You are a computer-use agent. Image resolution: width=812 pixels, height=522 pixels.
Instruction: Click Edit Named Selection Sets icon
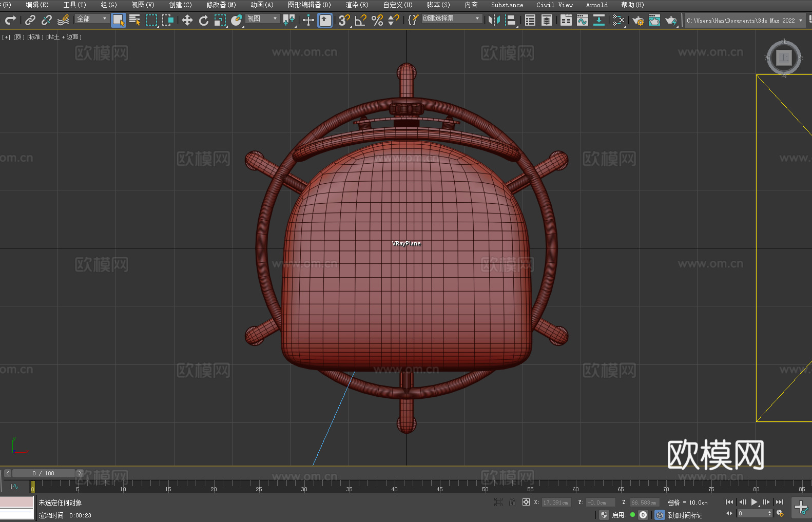(413, 20)
